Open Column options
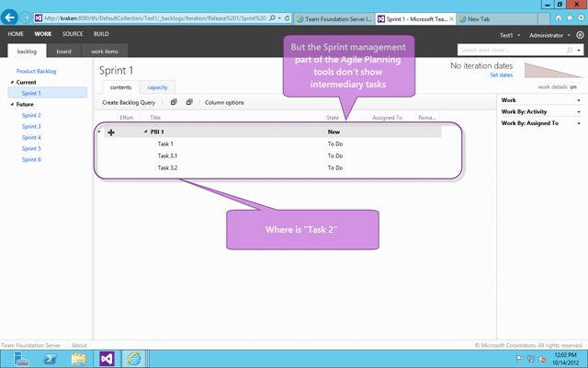This screenshot has height=368, width=588. pos(224,102)
